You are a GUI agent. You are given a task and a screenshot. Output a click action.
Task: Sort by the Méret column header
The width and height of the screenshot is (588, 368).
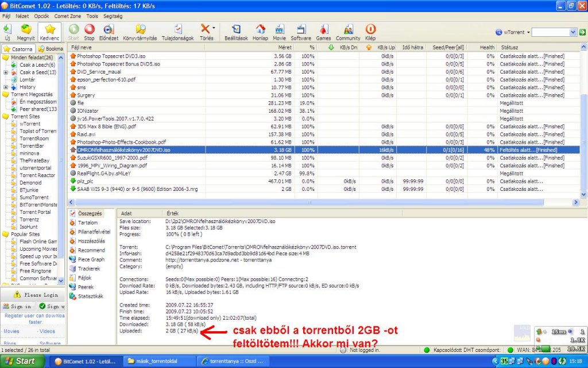coord(249,47)
